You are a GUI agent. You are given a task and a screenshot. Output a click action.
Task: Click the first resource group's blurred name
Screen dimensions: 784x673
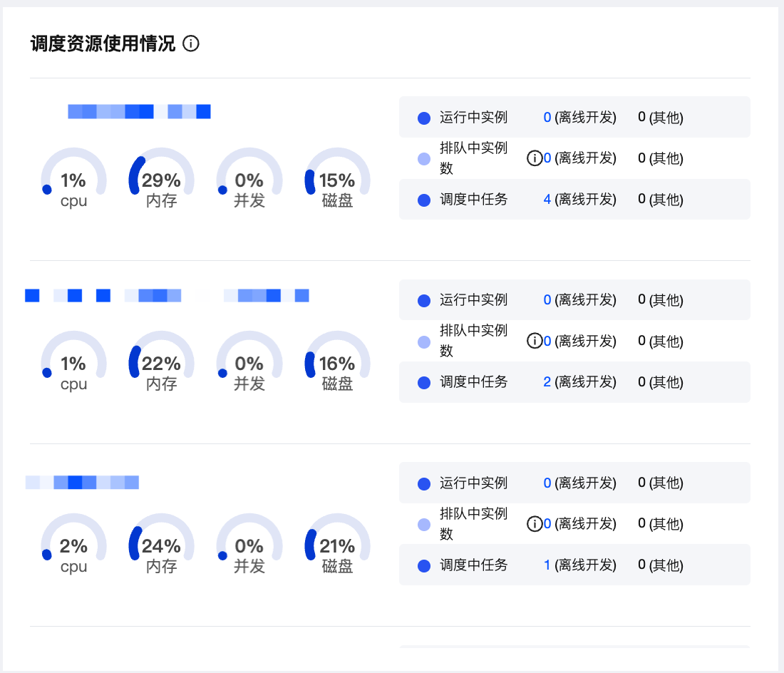pyautogui.click(x=139, y=111)
